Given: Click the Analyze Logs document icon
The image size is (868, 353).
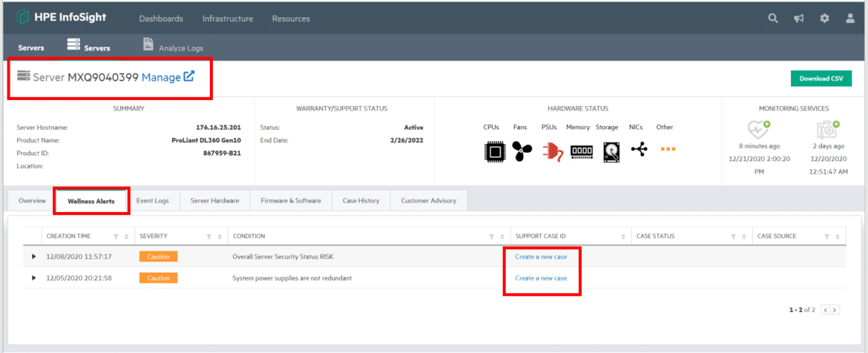Looking at the screenshot, I should click(148, 44).
